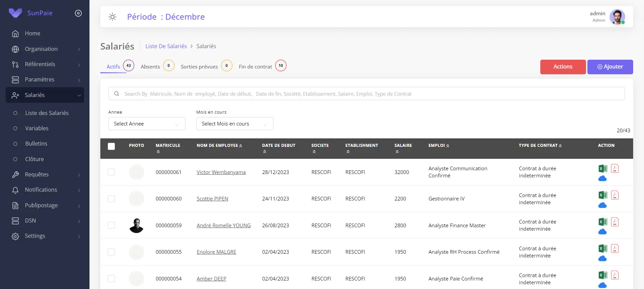
Task: Click the red Actions button
Action: [563, 67]
